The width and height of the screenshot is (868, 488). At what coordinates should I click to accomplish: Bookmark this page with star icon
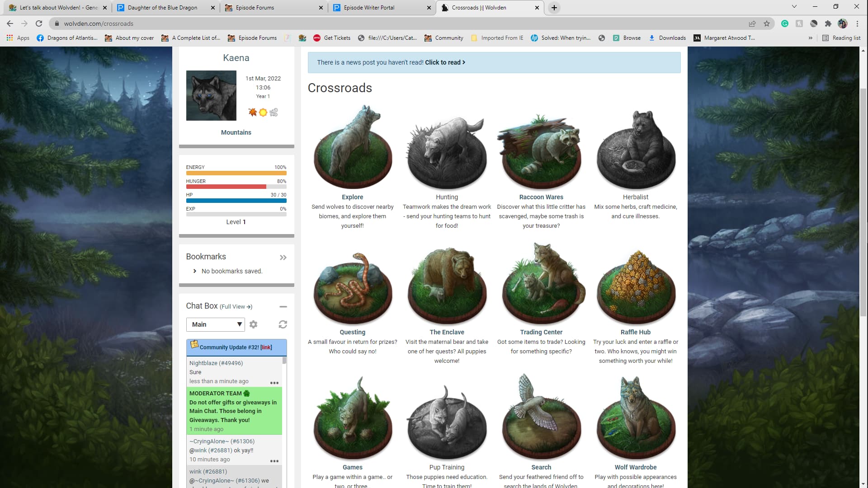tap(767, 23)
